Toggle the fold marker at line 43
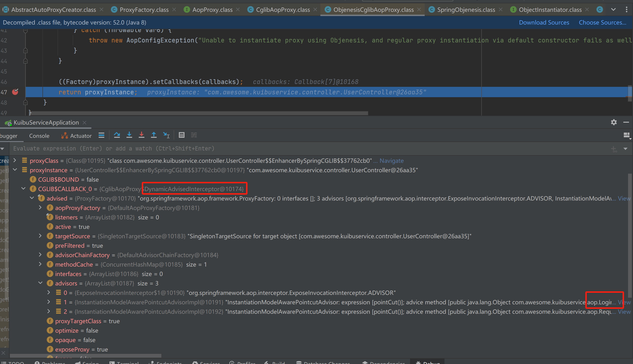 (x=25, y=51)
